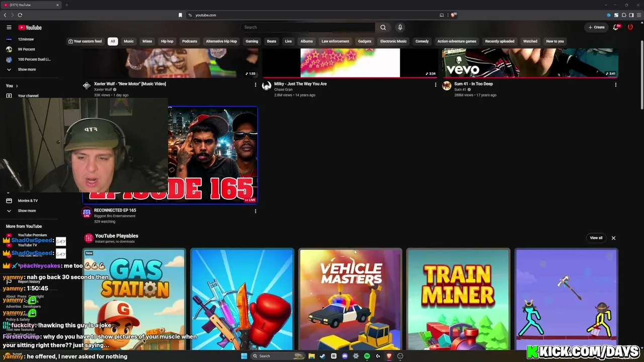This screenshot has height=362, width=644.
Task: Click the Create button
Action: [x=597, y=27]
